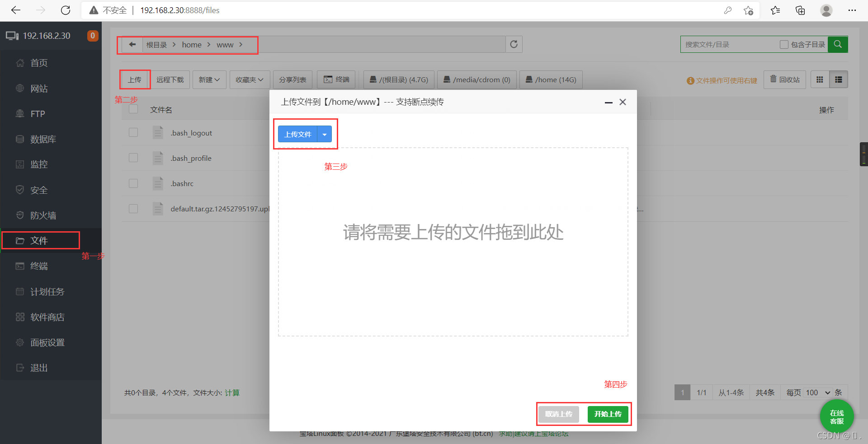Click the orange message count badge
The width and height of the screenshot is (868, 444).
(93, 36)
